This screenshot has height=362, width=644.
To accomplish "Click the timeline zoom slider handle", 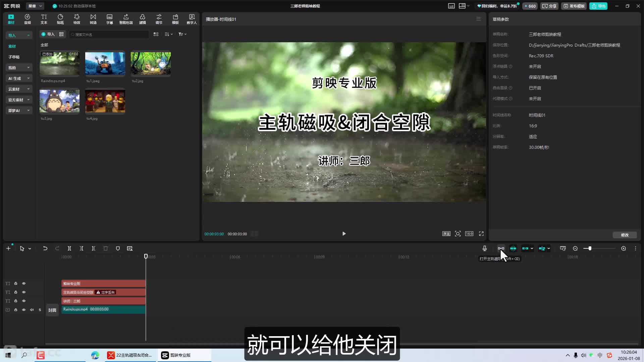I will (x=590, y=248).
